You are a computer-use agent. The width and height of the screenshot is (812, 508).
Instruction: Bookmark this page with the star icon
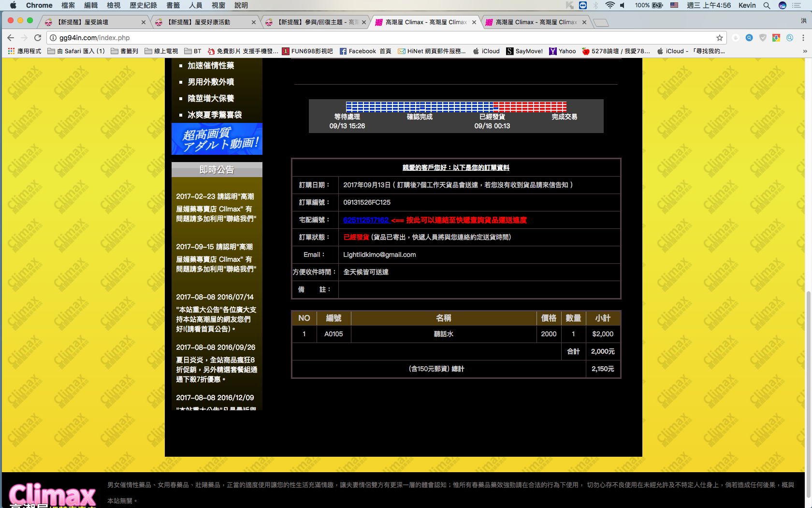(720, 38)
